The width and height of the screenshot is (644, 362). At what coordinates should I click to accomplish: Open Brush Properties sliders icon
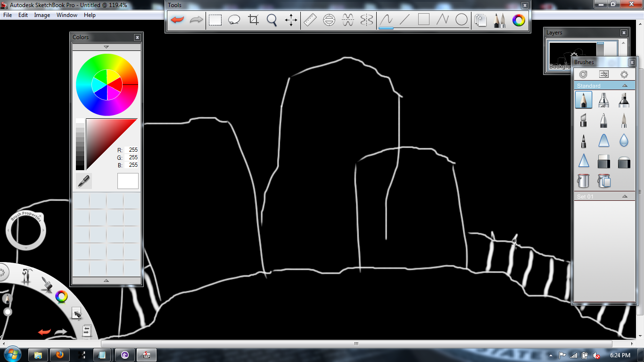tap(604, 74)
